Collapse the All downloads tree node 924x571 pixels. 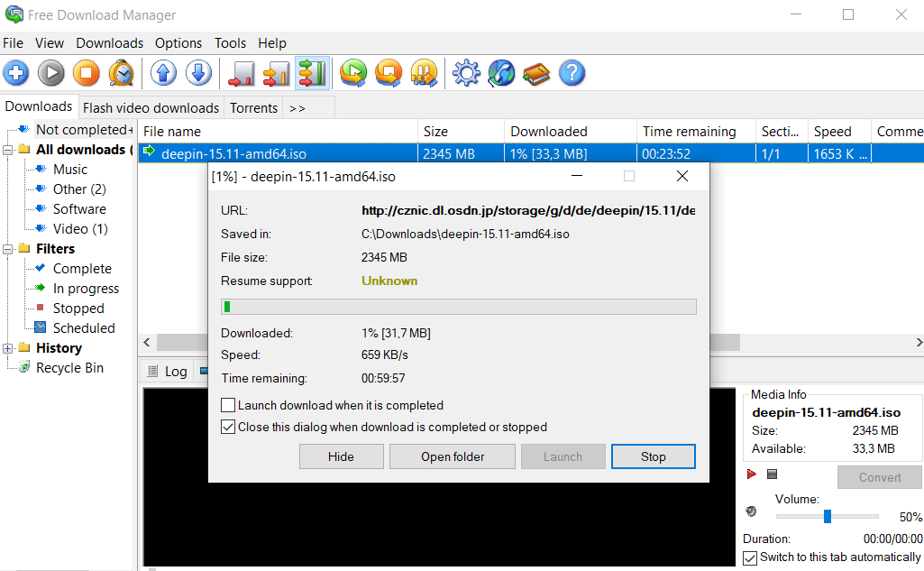[7, 150]
